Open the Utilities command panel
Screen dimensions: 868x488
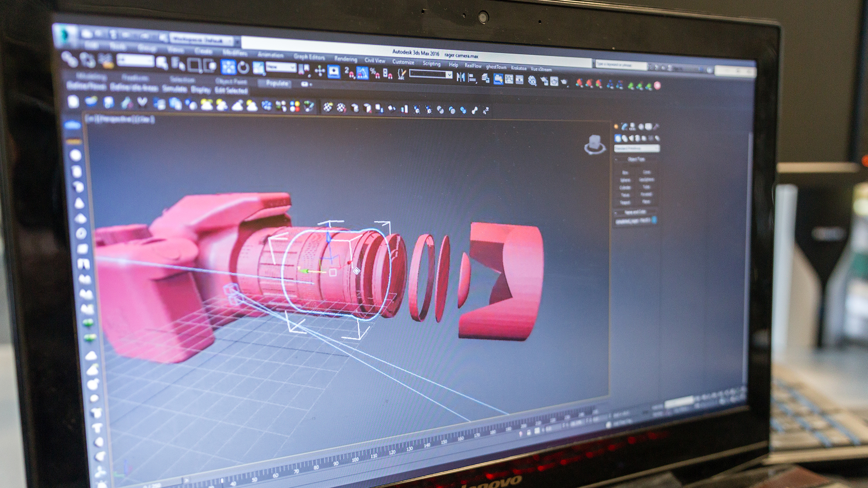656,127
